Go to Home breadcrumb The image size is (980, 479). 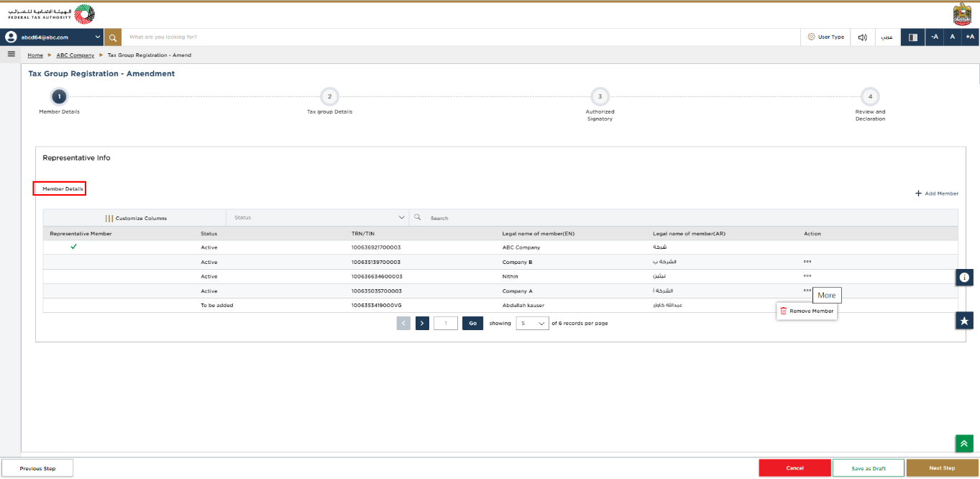(x=35, y=55)
